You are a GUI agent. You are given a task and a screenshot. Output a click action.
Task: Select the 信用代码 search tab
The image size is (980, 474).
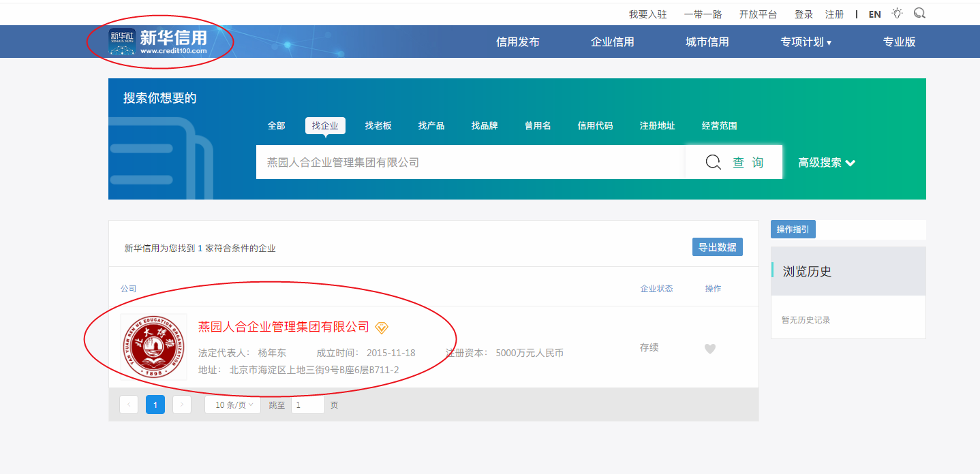pos(595,126)
